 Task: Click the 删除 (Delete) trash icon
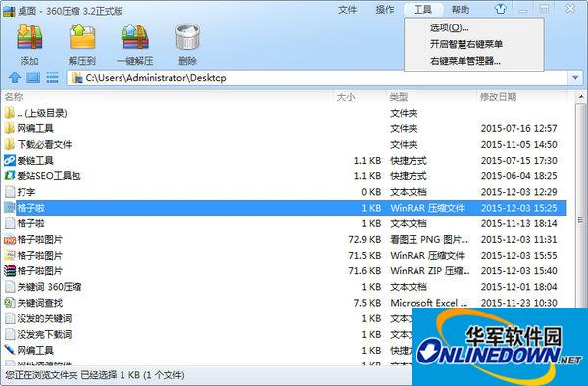187,36
